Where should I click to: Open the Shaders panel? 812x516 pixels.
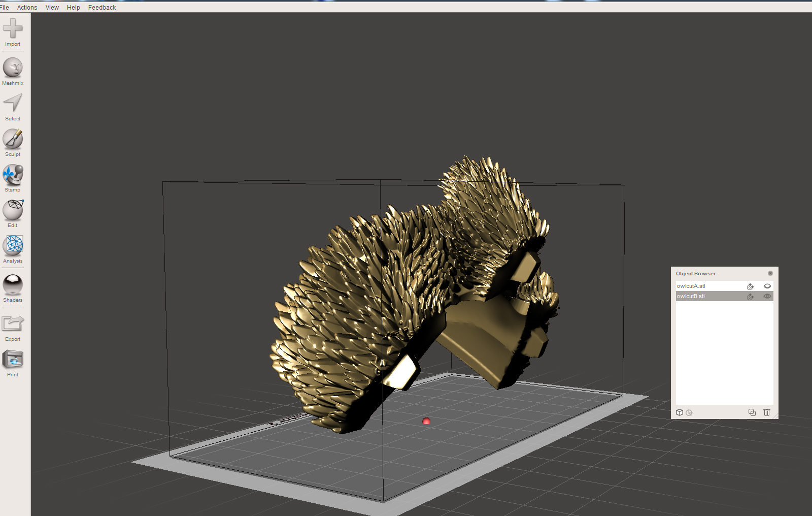tap(13, 286)
